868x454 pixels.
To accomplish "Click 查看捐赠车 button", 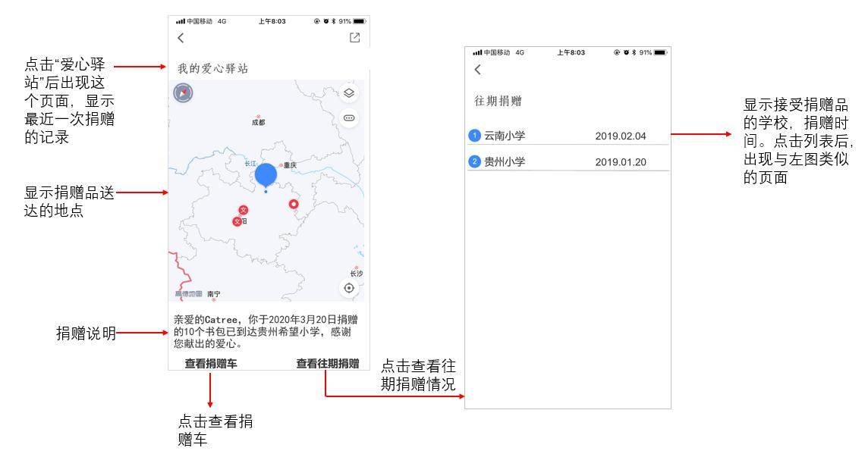I will tap(211, 363).
